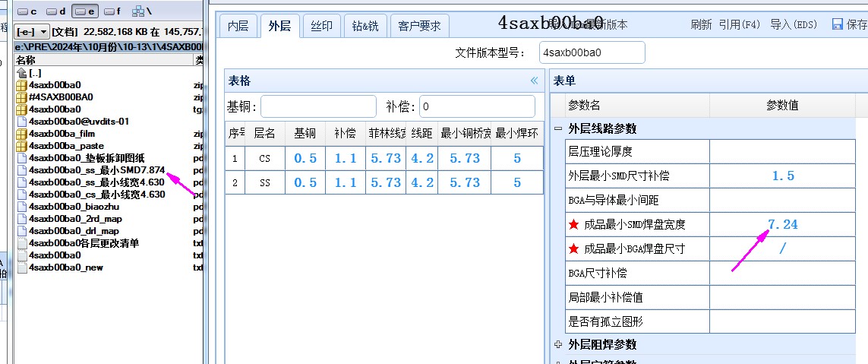The image size is (868, 364).
Task: Click 最小焊环 value 5 in SS row
Action: pyautogui.click(x=517, y=182)
